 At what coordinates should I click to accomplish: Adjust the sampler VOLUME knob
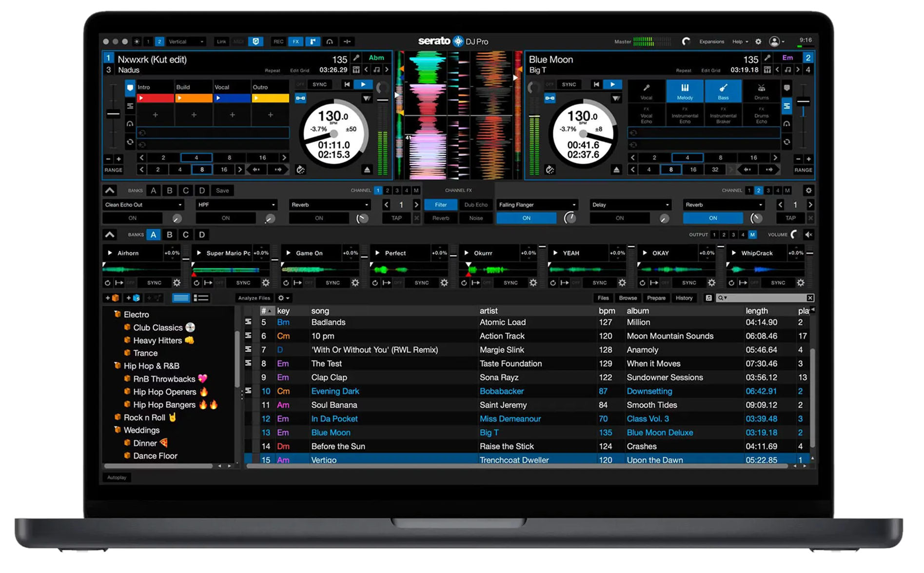794,234
